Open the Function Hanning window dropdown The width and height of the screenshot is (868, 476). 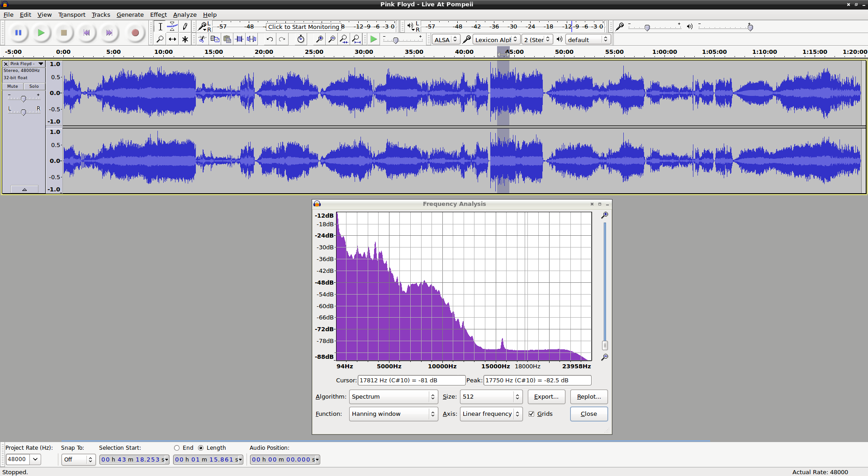click(x=394, y=414)
